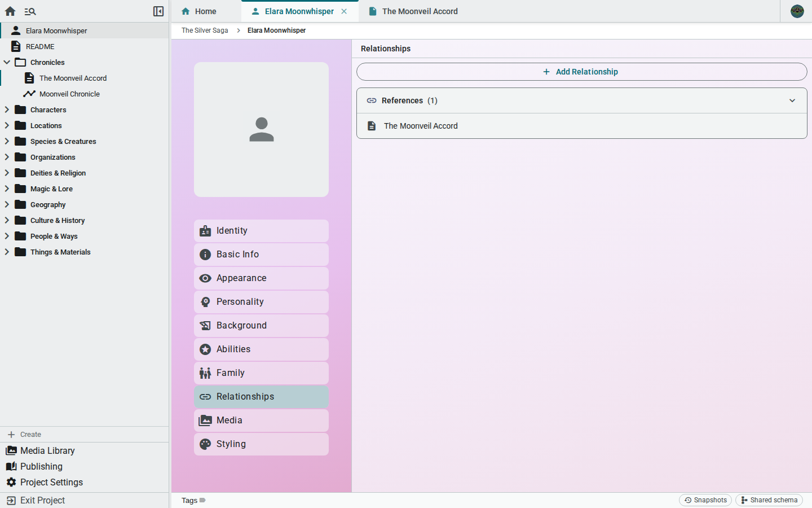Click the Culture & History folder icon

[20, 220]
